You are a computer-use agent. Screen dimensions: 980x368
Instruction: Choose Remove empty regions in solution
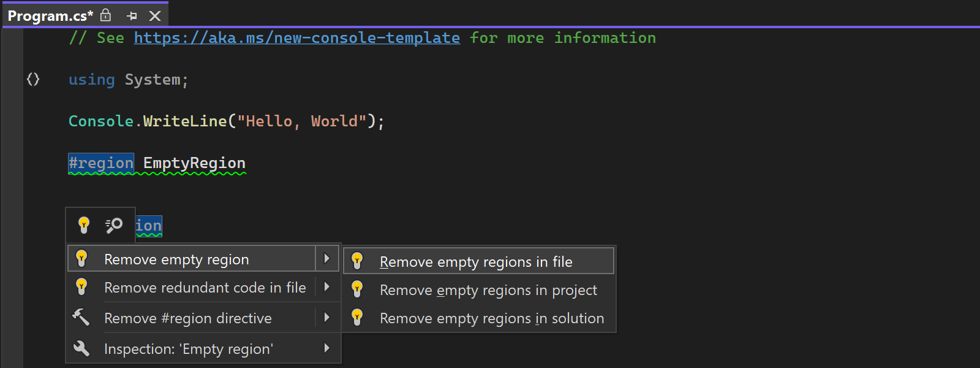point(491,318)
